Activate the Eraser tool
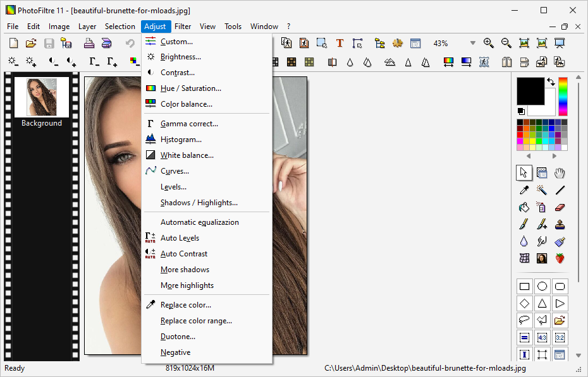The width and height of the screenshot is (588, 377). coord(560,206)
